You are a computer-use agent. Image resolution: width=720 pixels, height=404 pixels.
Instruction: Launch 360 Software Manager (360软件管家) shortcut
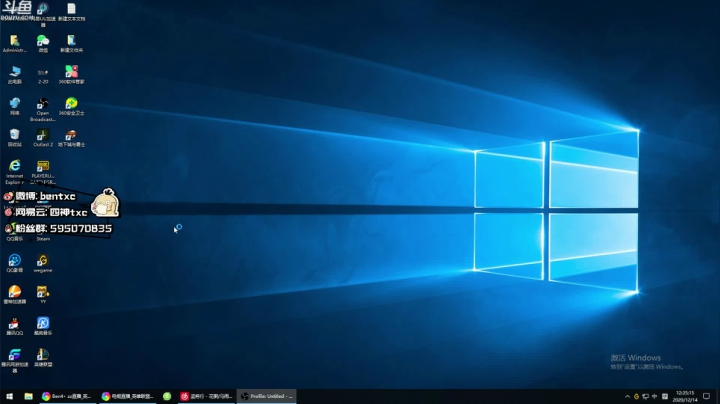click(x=71, y=75)
